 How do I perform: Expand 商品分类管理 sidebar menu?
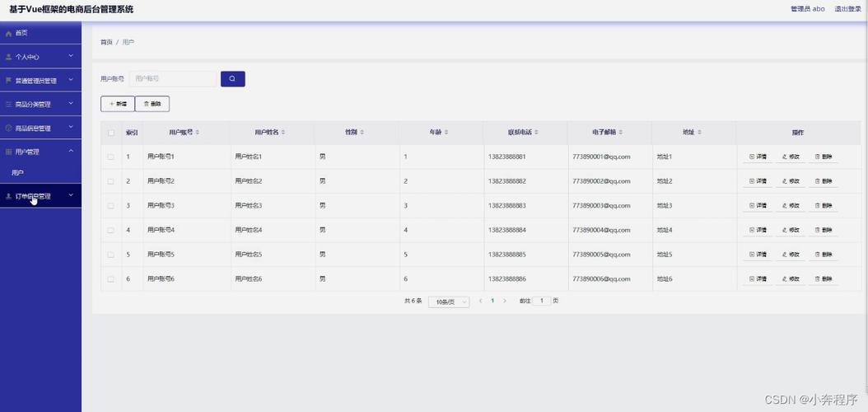tap(40, 104)
